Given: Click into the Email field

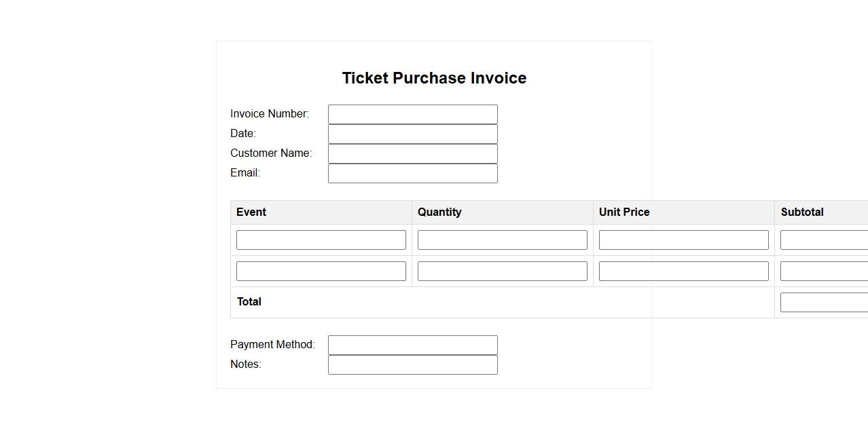Looking at the screenshot, I should coord(412,173).
